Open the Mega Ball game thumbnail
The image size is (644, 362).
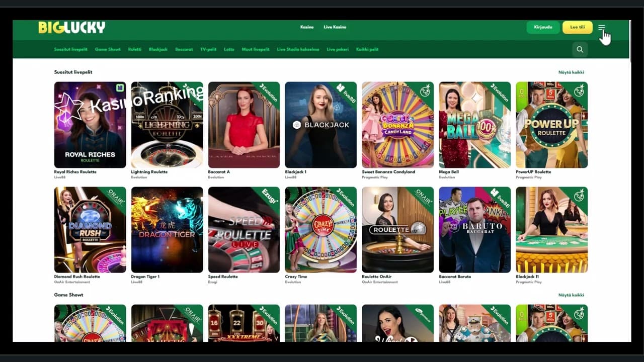coord(475,125)
